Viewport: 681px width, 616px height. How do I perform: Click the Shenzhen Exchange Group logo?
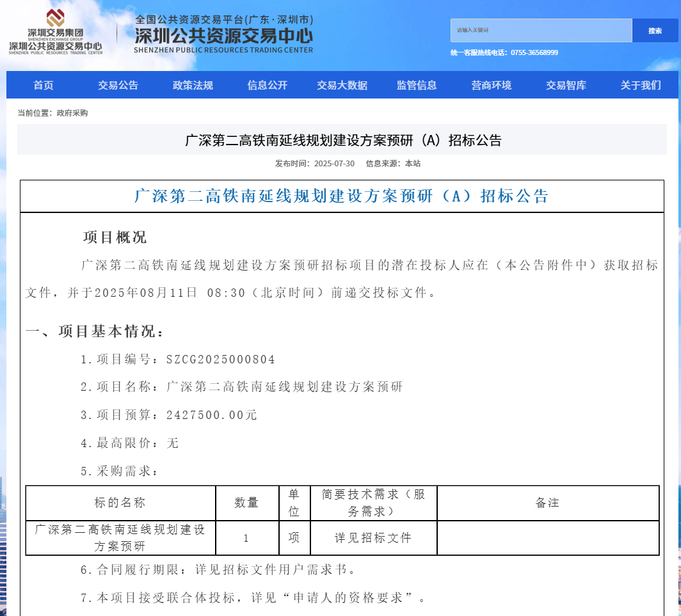click(x=56, y=32)
